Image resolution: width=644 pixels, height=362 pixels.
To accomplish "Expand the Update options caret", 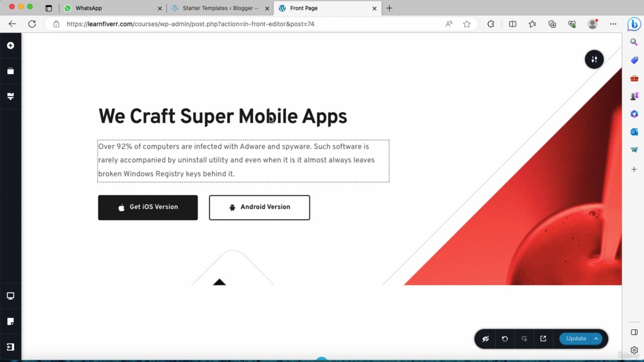I will point(596,339).
